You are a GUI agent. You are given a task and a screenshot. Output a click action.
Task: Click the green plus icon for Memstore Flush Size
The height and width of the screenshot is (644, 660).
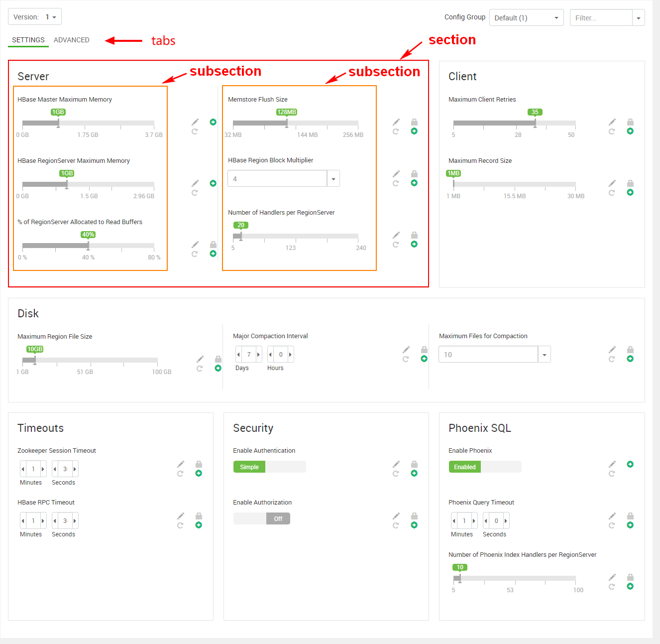414,131
